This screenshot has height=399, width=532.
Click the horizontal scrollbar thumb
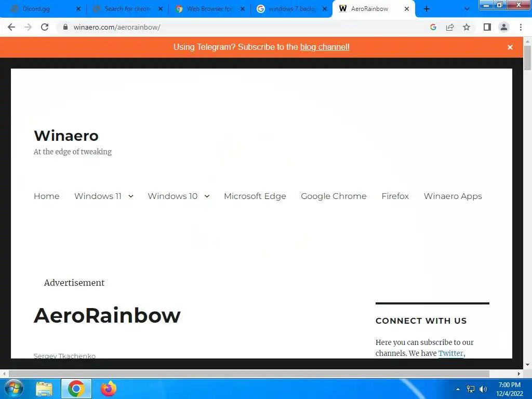[249, 374]
